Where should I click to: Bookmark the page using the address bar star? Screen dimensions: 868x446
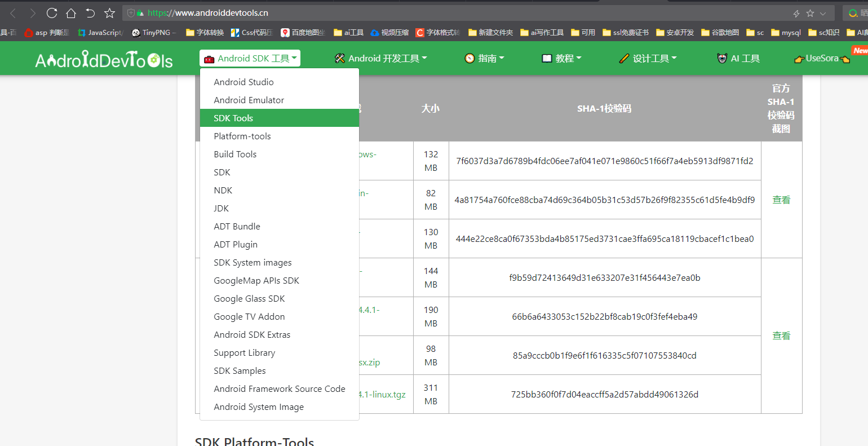point(810,14)
